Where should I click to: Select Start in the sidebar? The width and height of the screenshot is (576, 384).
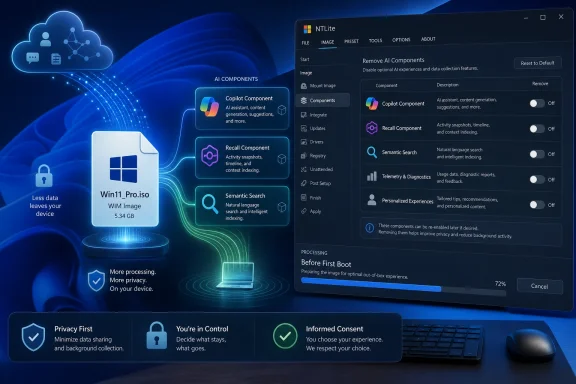[305, 59]
